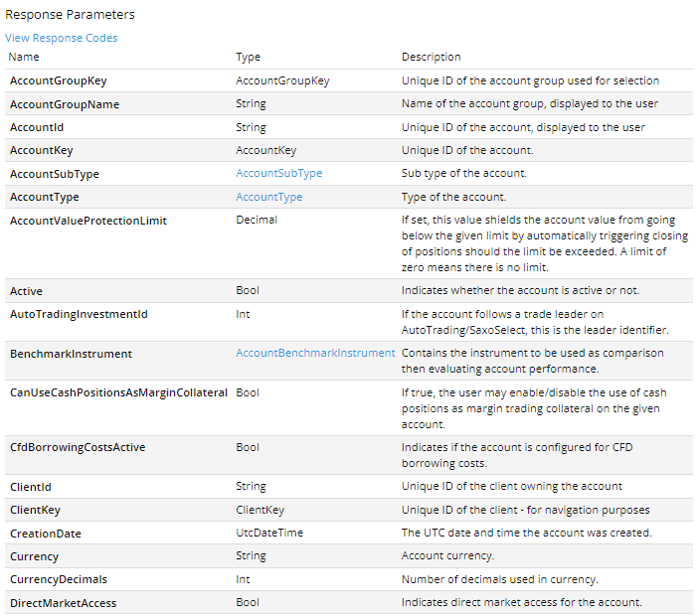Click the AccountGroupName parameter name

point(64,104)
